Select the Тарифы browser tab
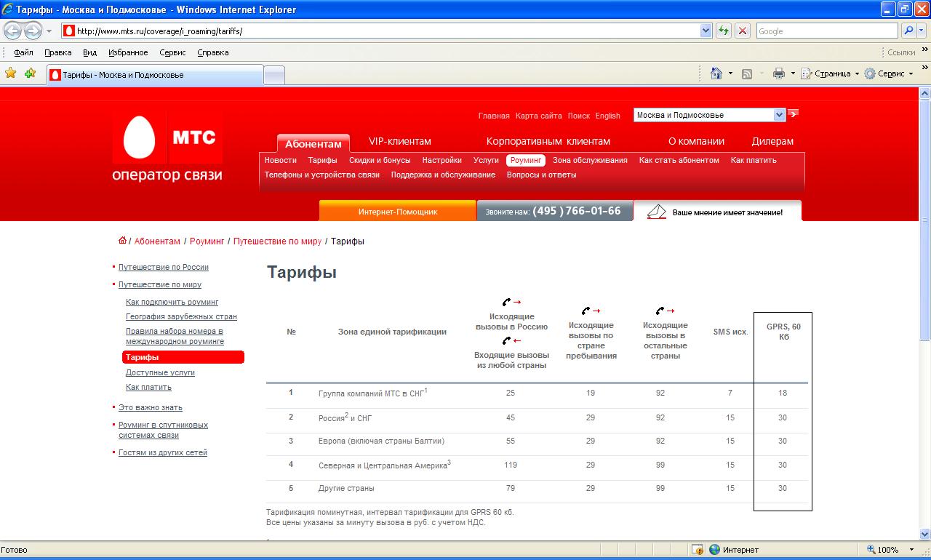 (154, 75)
